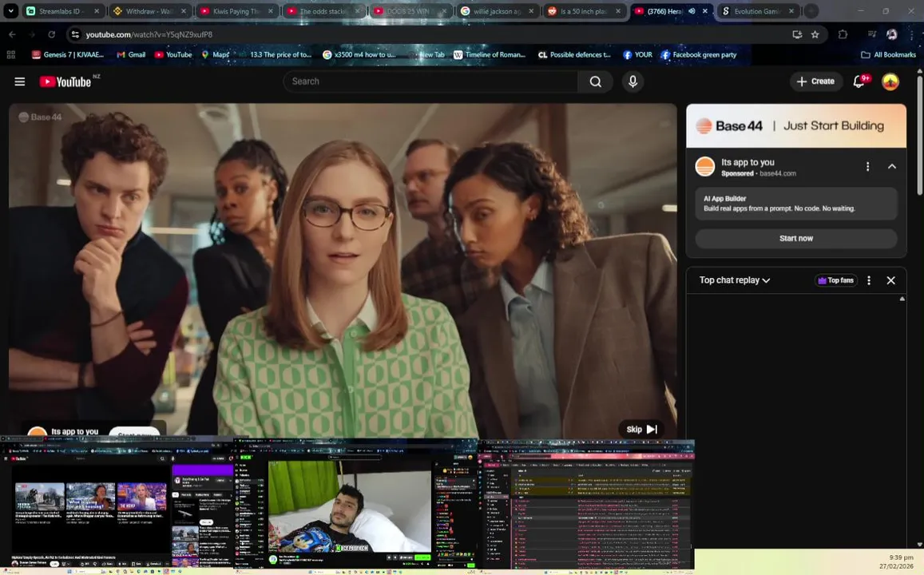Open the New Tab bookmark
Screen dimensions: 924x575
pos(427,55)
